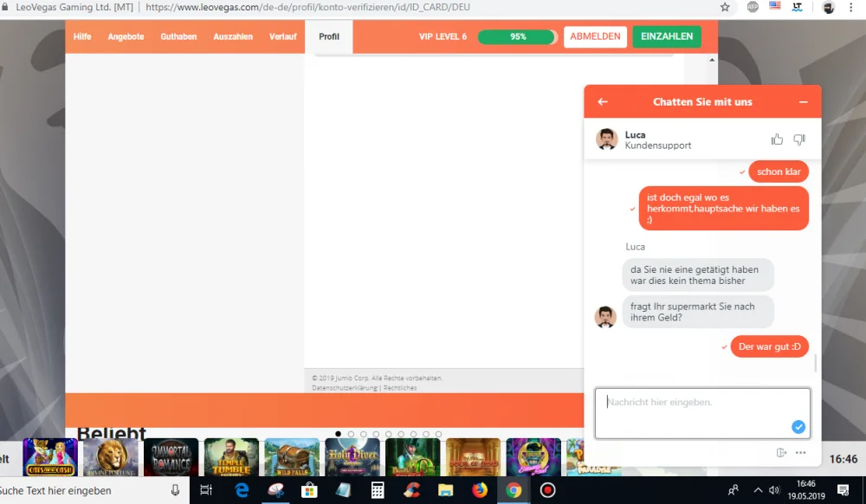The height and width of the screenshot is (504, 866).
Task: Select the Profil tab
Action: pos(328,36)
